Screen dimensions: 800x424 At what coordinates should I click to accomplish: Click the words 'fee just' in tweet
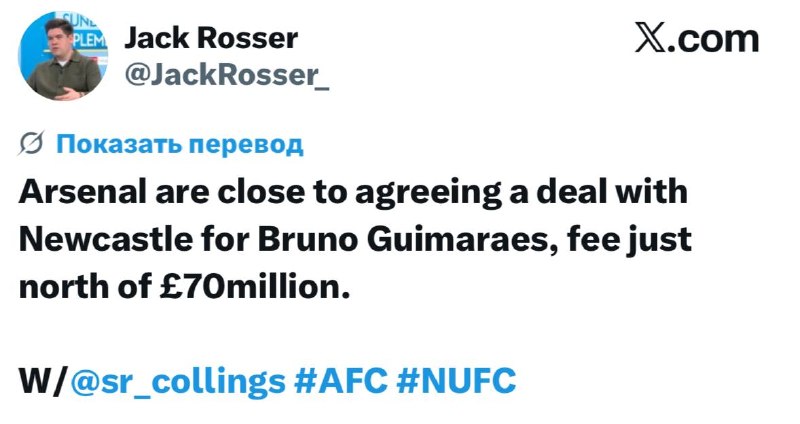630,240
